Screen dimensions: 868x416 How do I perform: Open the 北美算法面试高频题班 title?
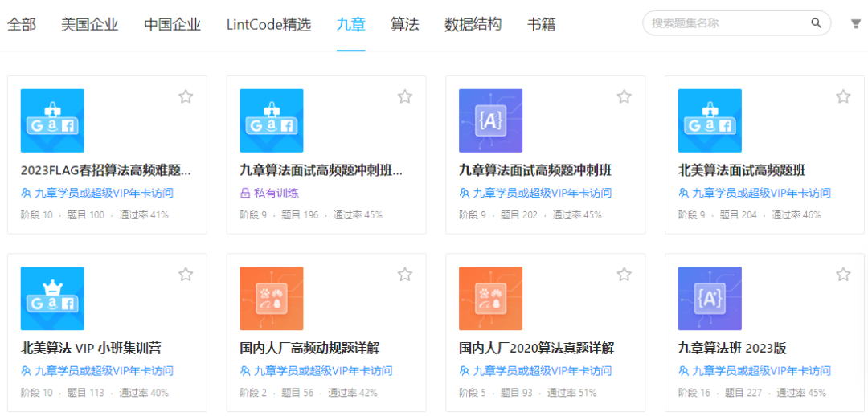[x=742, y=169]
